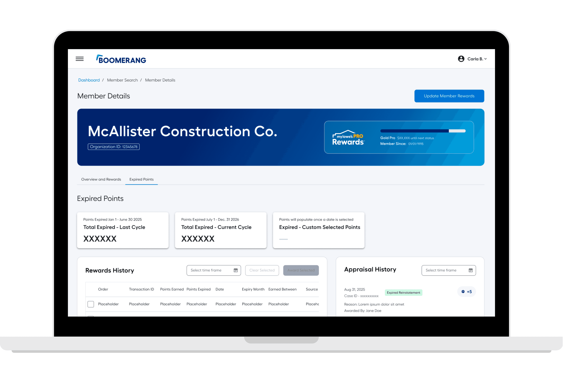Click the user avatar icon
Screen dimensions: 563x392
(x=461, y=59)
